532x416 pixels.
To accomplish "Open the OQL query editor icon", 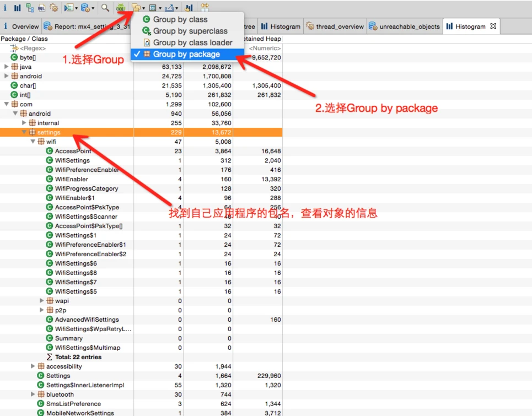I will 42,8.
